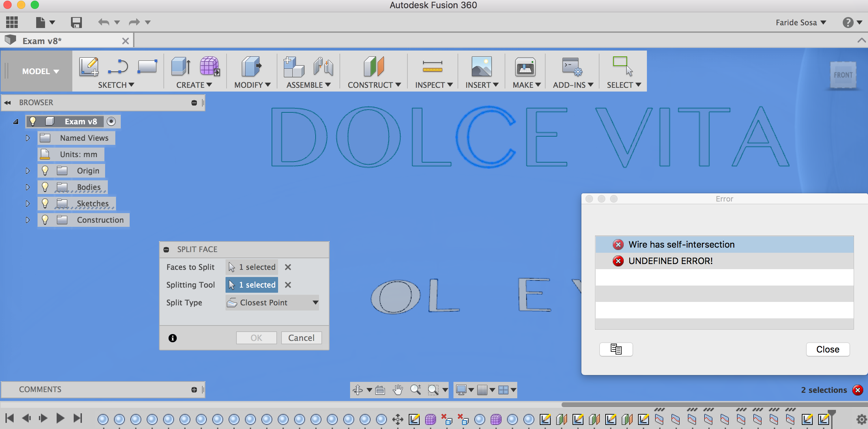The image size is (868, 429).
Task: Open the Faride Sosa account dropdown
Action: 801,23
